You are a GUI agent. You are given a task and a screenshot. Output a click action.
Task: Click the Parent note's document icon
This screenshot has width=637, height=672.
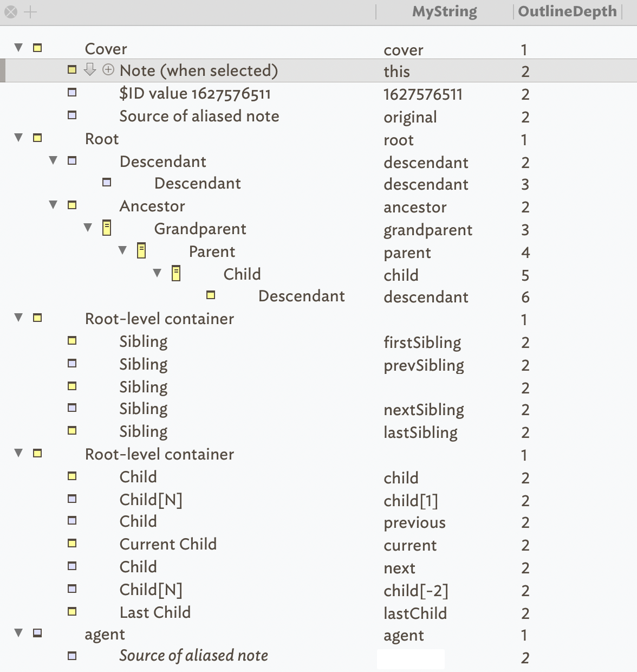(x=141, y=250)
